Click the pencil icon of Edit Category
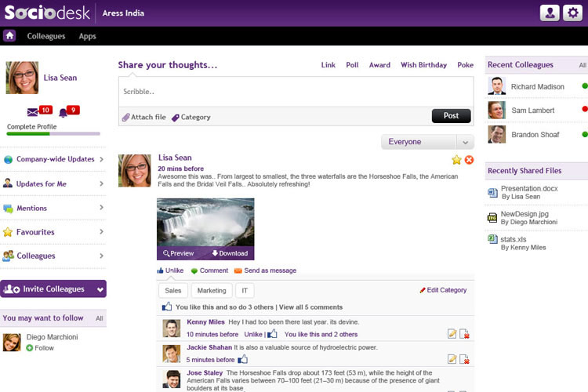The image size is (588, 392). click(x=423, y=290)
